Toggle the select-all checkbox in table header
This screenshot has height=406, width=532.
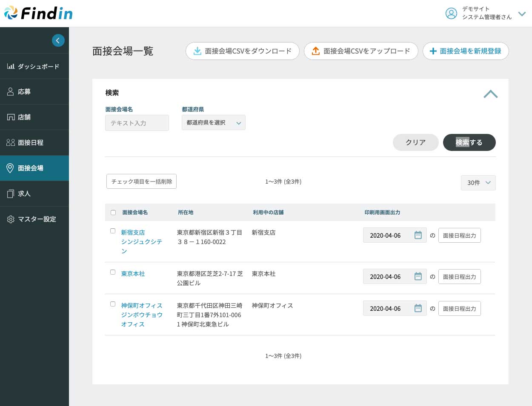coord(113,213)
